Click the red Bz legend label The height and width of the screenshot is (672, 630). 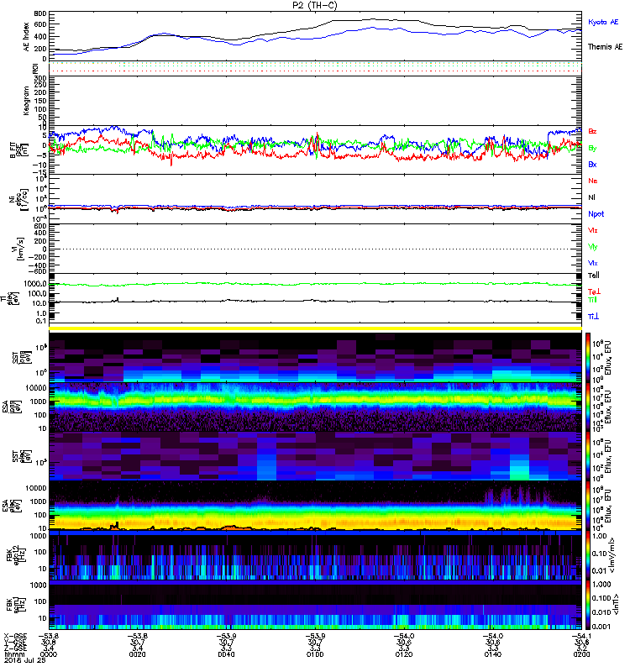tap(592, 132)
